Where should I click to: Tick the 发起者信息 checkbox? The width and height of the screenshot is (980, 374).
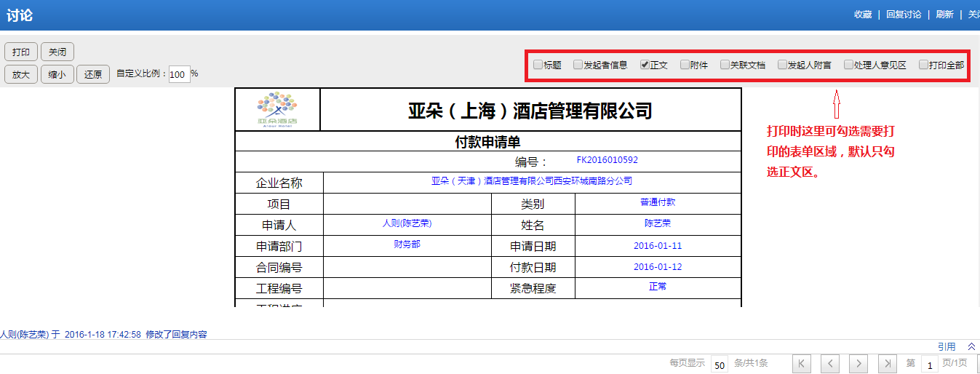click(x=578, y=64)
